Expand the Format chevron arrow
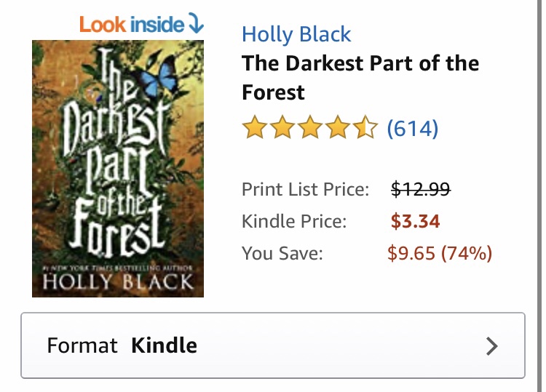The image size is (546, 392). tap(492, 345)
